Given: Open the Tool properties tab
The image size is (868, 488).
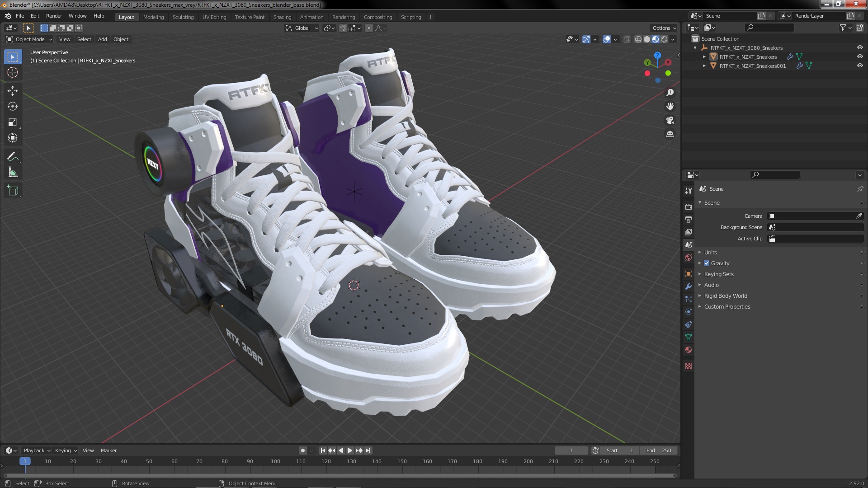Looking at the screenshot, I should pyautogui.click(x=689, y=191).
